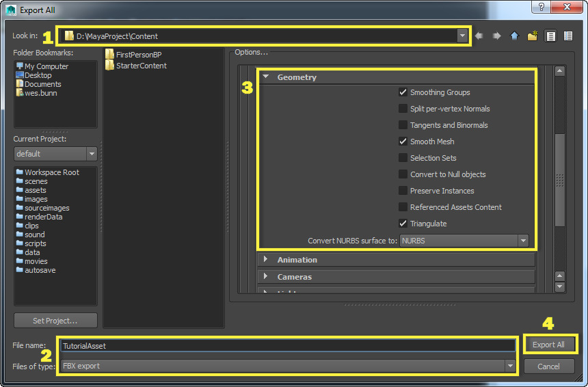Open Current Project dropdown
The height and width of the screenshot is (387, 588).
[92, 154]
